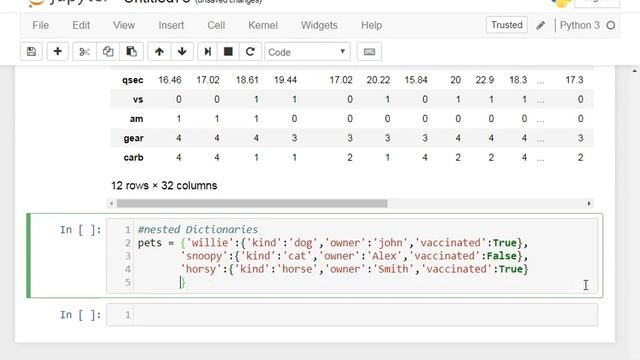
Task: Click line number 5 in the code cell
Action: (x=128, y=282)
